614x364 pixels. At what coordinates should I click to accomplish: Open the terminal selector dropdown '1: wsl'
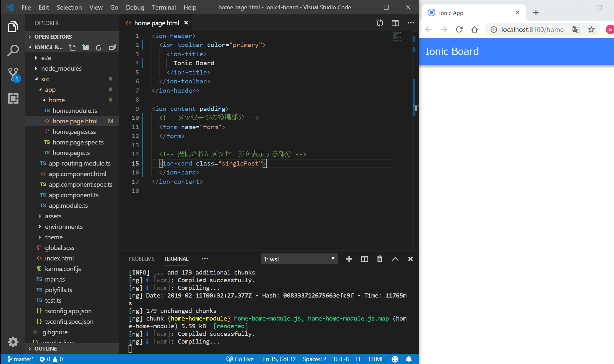pyautogui.click(x=299, y=259)
